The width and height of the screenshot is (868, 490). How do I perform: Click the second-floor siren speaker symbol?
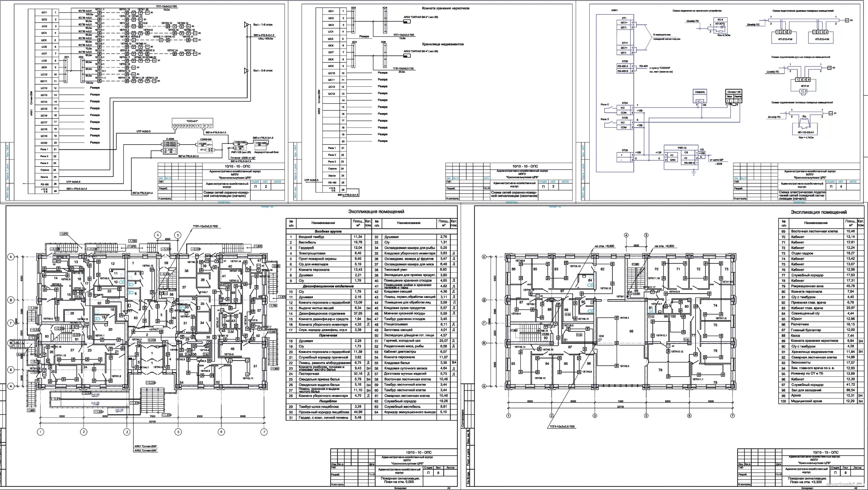[246, 71]
